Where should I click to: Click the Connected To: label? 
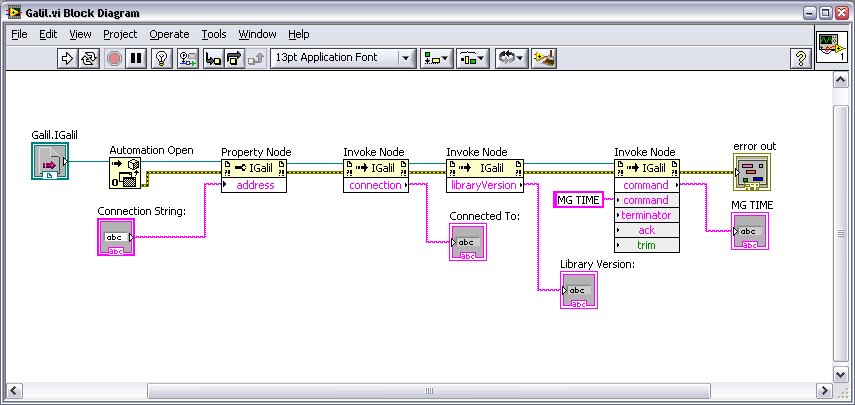(x=485, y=216)
